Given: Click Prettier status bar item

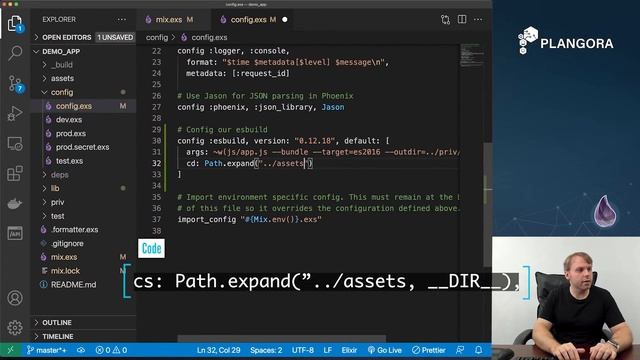Looking at the screenshot, I should coord(429,350).
